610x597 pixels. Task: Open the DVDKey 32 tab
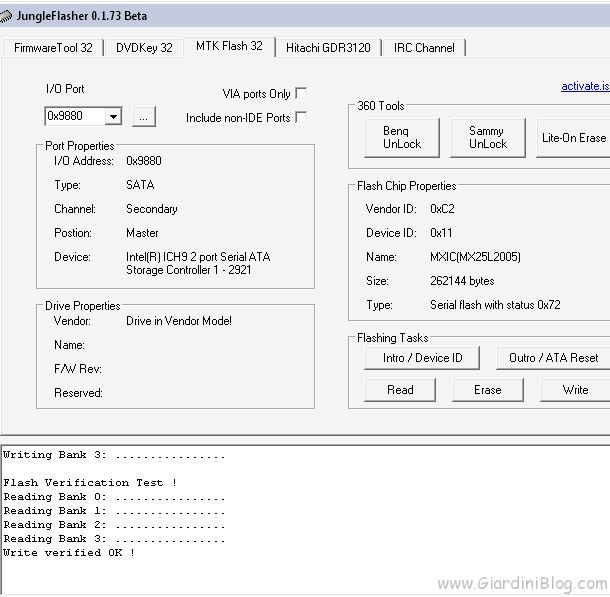(x=144, y=48)
